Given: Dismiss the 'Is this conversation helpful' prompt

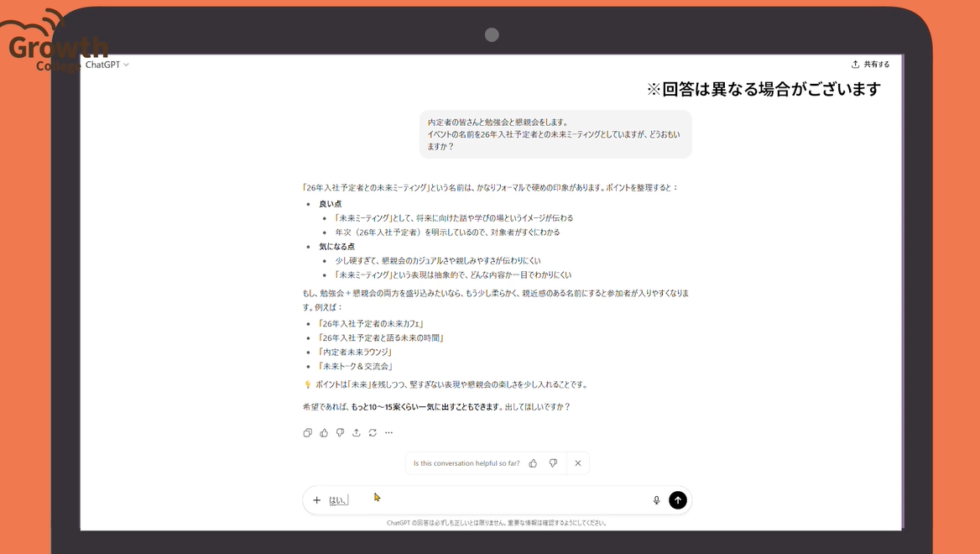Looking at the screenshot, I should [578, 463].
